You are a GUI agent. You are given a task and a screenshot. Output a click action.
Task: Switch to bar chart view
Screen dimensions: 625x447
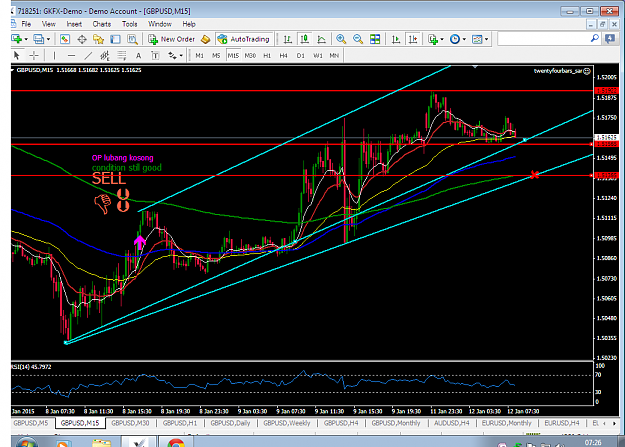point(287,39)
